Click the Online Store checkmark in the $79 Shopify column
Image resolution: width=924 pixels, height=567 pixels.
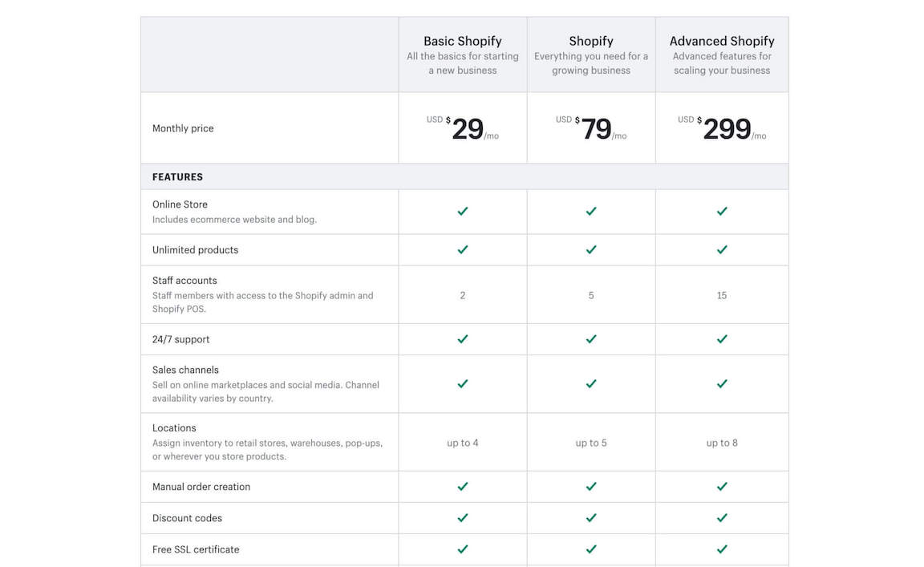(591, 211)
